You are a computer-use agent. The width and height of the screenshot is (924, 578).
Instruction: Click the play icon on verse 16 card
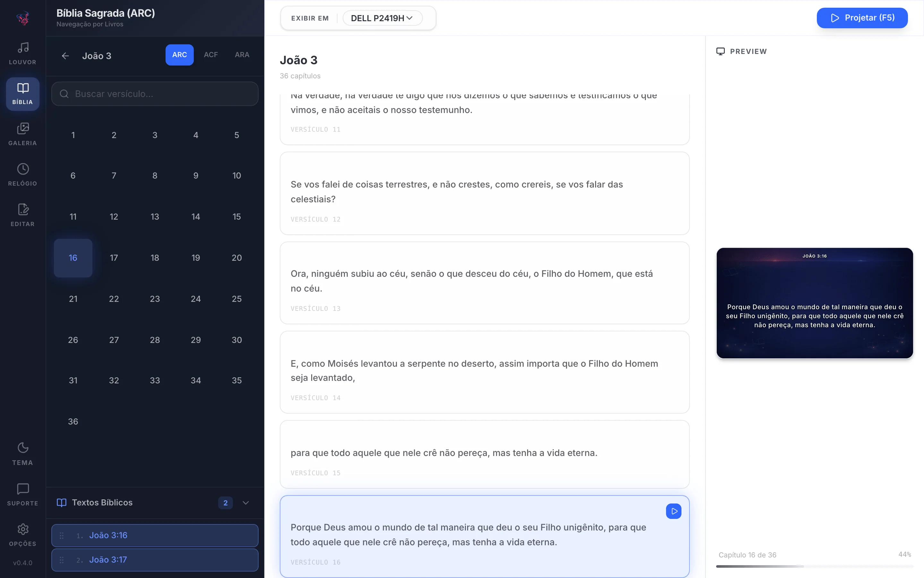coord(673,511)
